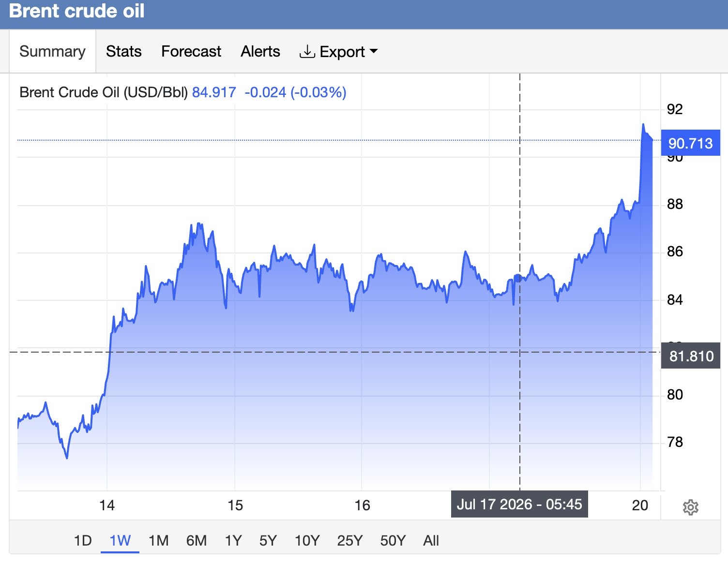Select the 1W time range
Image resolution: width=728 pixels, height=563 pixels.
(120, 540)
